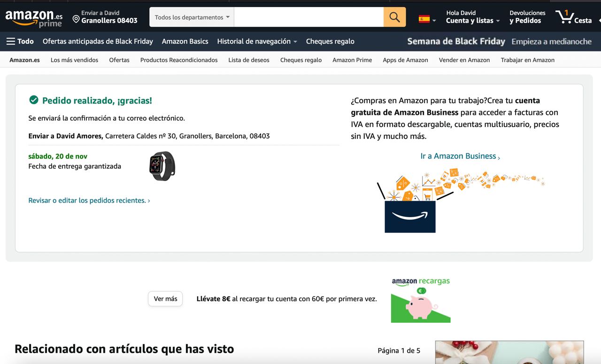This screenshot has width=601, height=364.
Task: Open Ofertas anticipadas de Black Friday
Action: [x=98, y=41]
